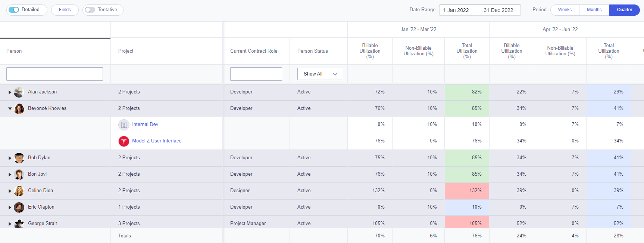This screenshot has height=243, width=644.
Task: Click Bob Dylan's profile avatar
Action: [x=19, y=158]
